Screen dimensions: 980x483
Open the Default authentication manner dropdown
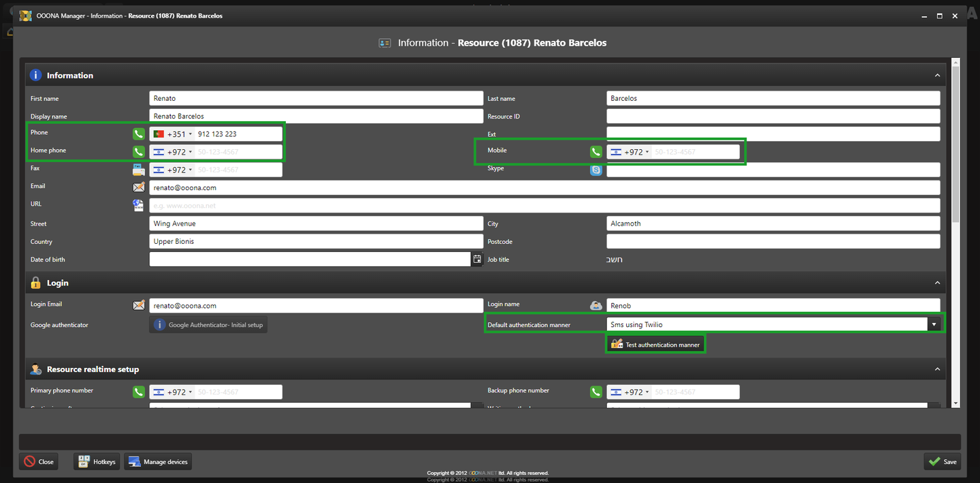click(x=934, y=324)
